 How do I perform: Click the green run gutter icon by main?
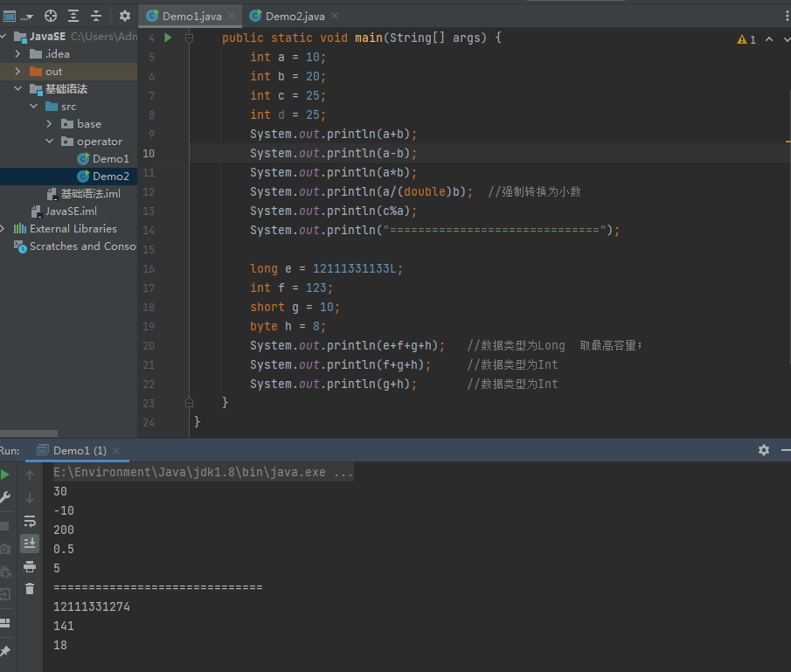(x=167, y=38)
